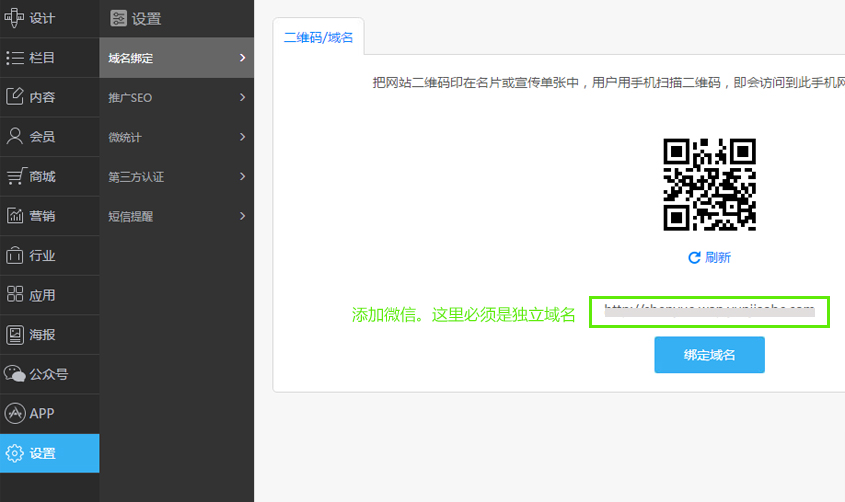845x502 pixels.
Task: Go to 内容 sidebar label
Action: tap(42, 97)
